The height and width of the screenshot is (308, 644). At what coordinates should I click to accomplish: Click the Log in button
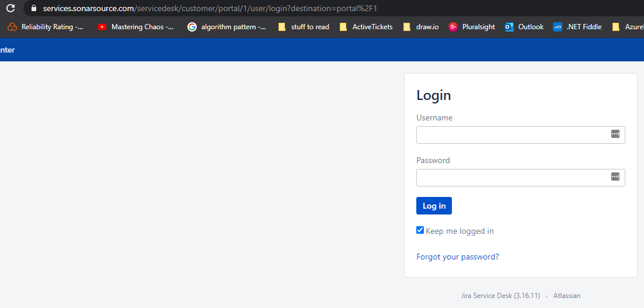coord(434,206)
